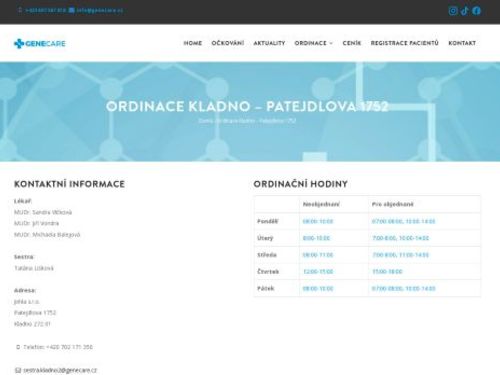Click the page title Ordinace Kladno – Patejdlova 1752
The image size is (500, 375).
[x=247, y=107]
